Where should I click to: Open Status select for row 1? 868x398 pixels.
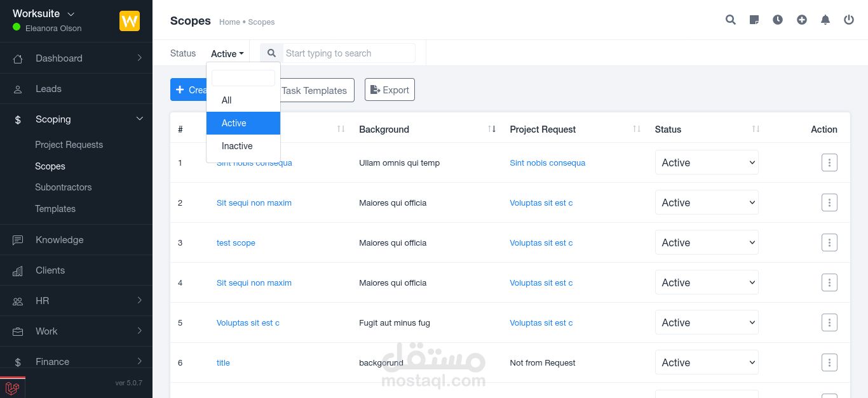[x=707, y=163]
